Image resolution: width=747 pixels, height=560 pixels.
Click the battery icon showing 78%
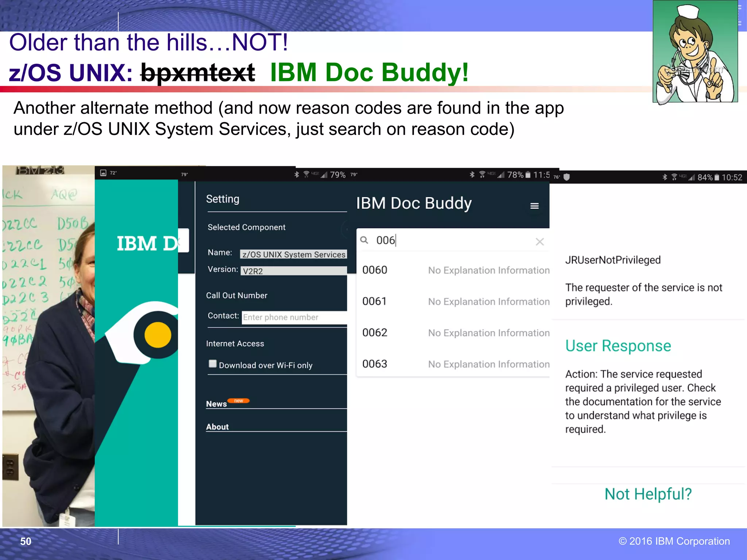(528, 175)
